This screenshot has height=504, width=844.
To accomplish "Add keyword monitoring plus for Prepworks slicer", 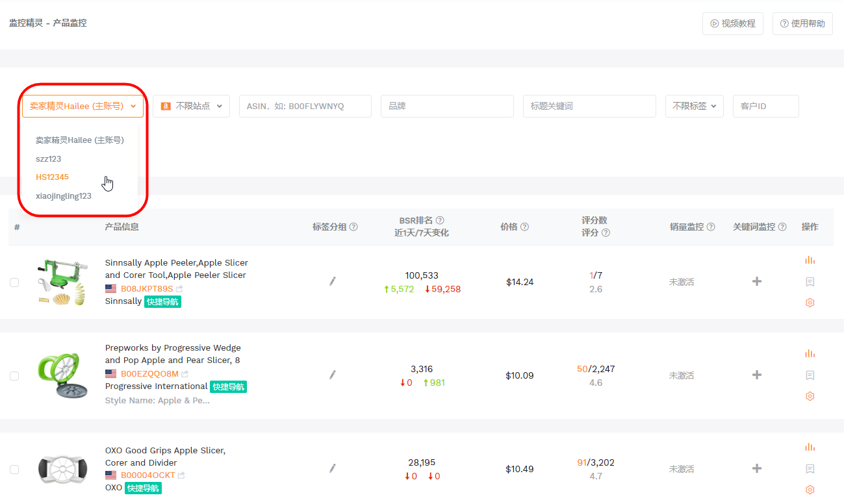I will pyautogui.click(x=756, y=375).
